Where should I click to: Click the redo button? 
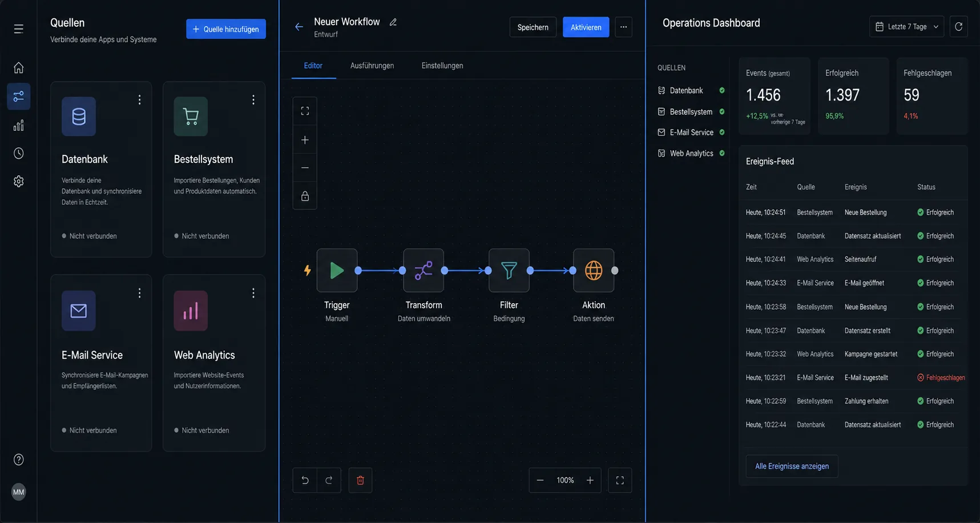click(329, 480)
